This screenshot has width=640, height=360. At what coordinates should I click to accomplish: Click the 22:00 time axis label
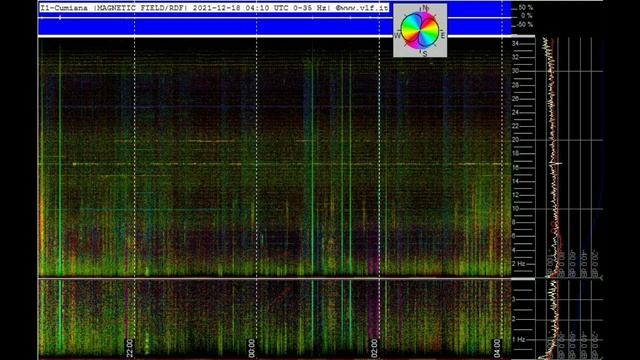coord(129,348)
